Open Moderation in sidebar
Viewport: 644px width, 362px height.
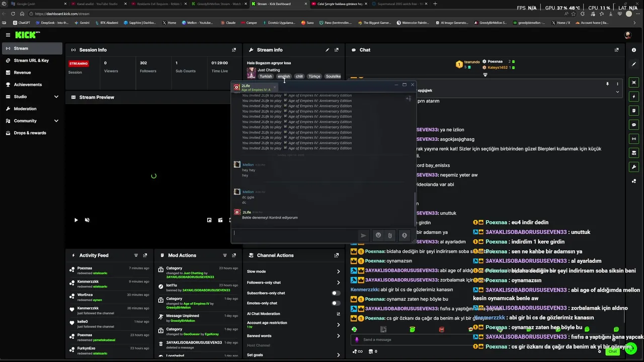[x=32, y=109]
